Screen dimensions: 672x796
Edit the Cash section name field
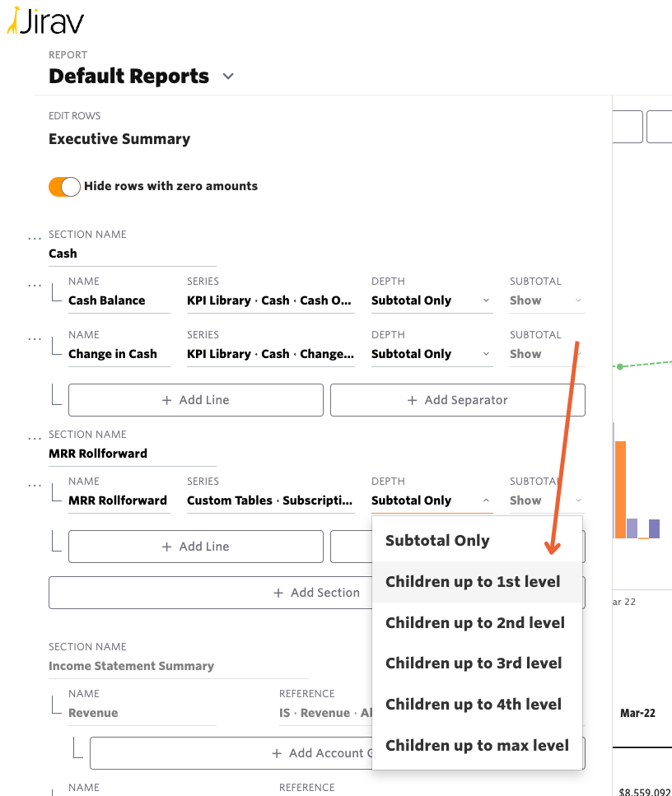coord(132,254)
